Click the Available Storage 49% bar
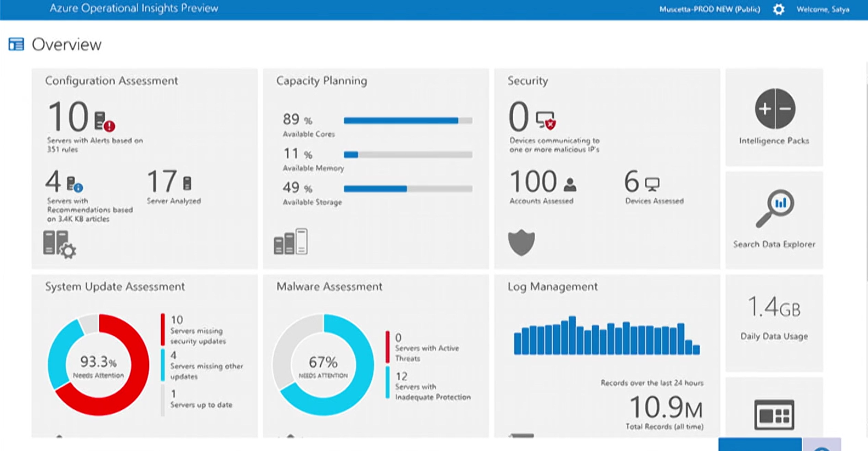The width and height of the screenshot is (868, 451). (408, 189)
